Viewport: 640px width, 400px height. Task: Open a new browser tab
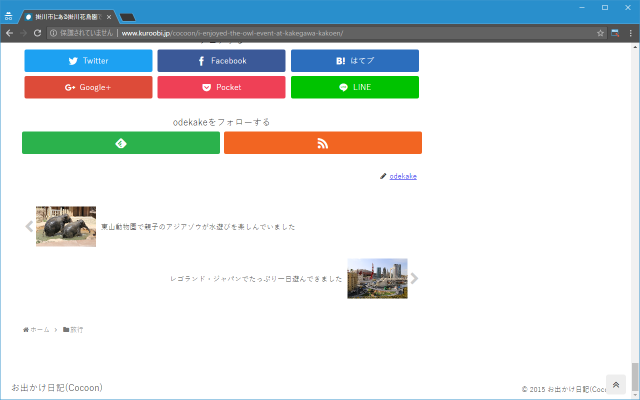pos(128,17)
